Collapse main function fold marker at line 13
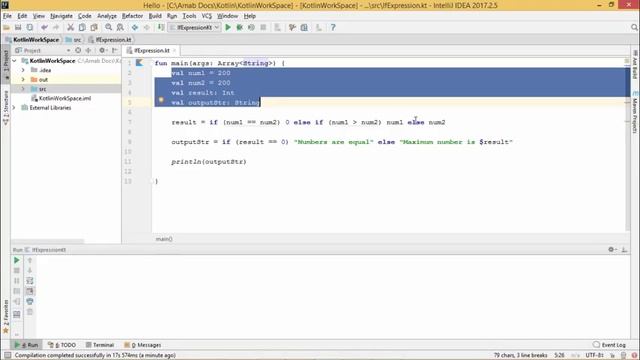640x360 pixels. pos(152,181)
